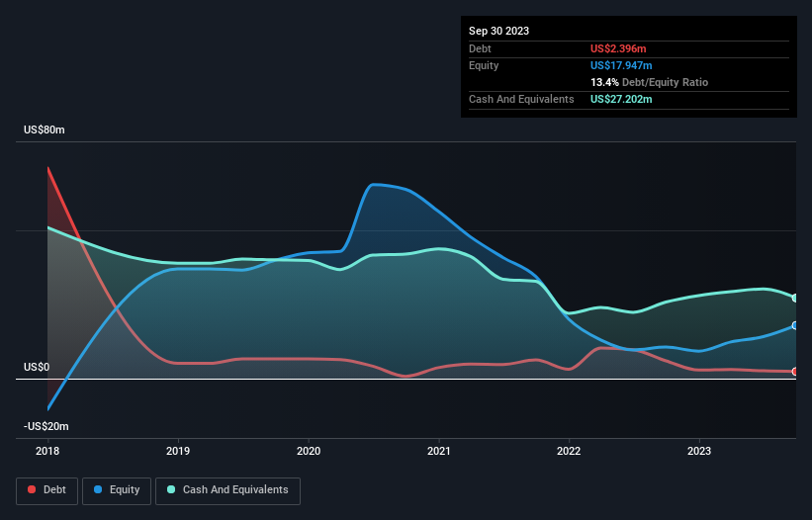The image size is (812, 520).
Task: Select the 2020 x-axis label
Action: (x=309, y=451)
